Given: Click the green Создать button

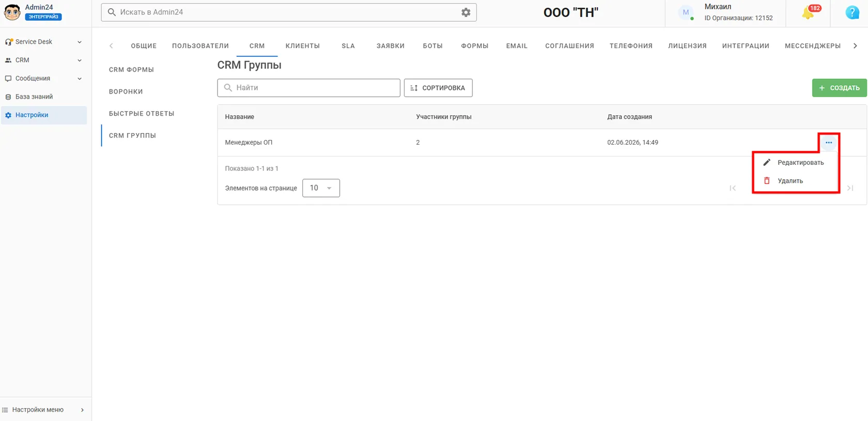Looking at the screenshot, I should click(839, 88).
